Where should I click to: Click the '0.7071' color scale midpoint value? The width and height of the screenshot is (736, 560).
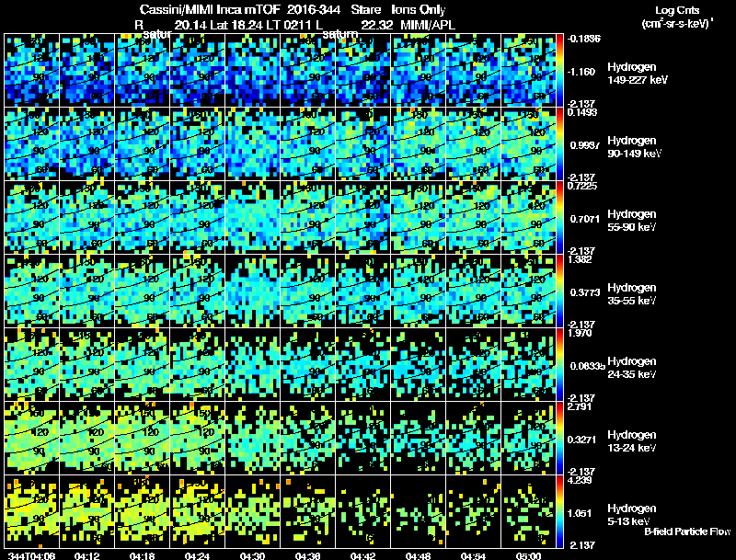584,219
